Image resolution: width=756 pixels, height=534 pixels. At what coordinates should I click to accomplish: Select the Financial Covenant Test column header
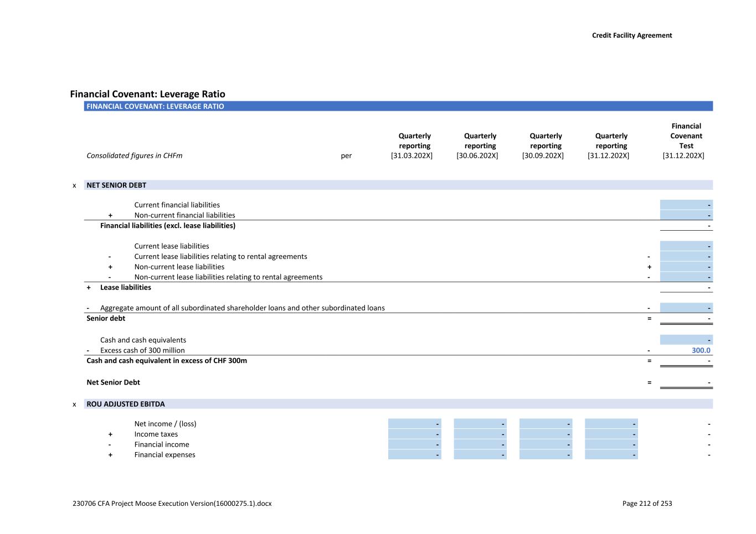685,141
